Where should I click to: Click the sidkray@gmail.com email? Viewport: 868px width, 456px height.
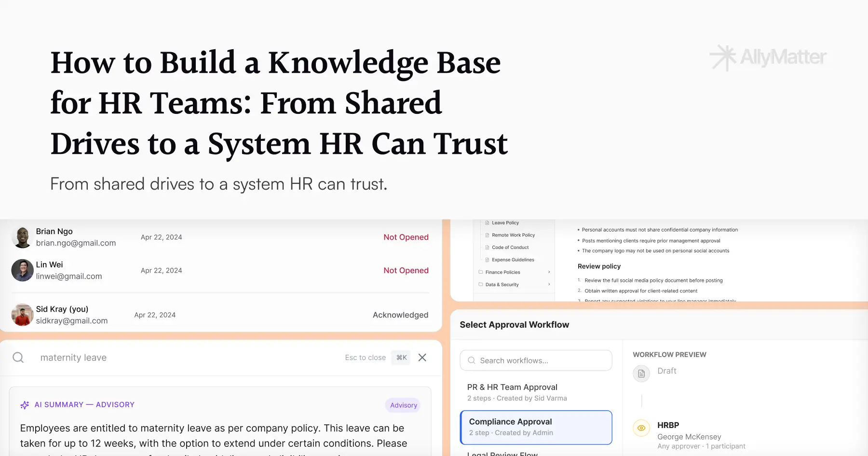(72, 320)
